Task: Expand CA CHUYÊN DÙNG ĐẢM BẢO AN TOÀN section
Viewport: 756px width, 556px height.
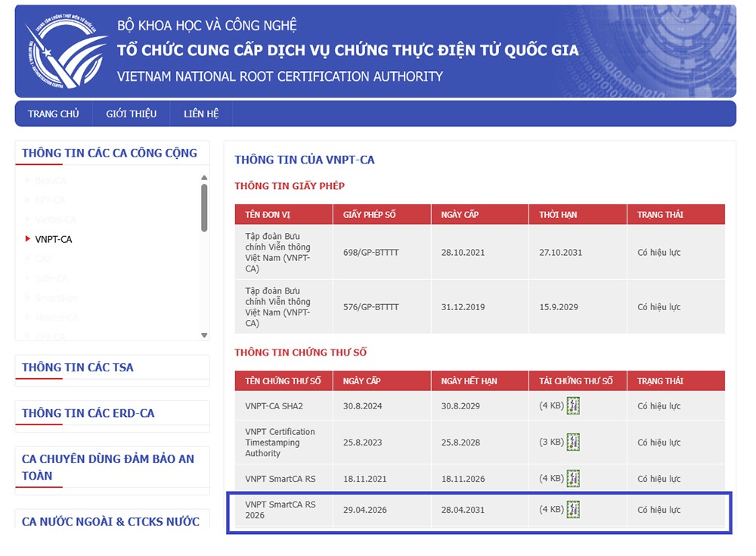Action: (x=108, y=467)
